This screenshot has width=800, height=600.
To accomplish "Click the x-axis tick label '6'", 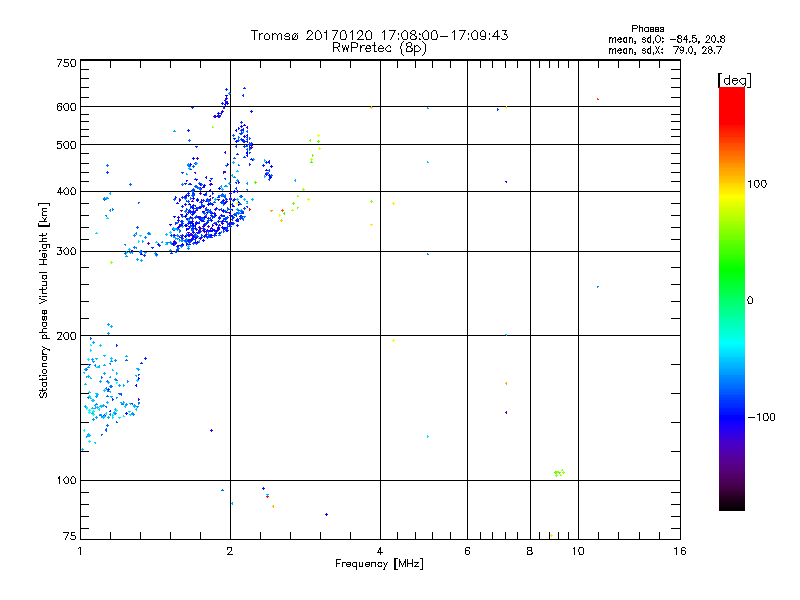I will 467,551.
